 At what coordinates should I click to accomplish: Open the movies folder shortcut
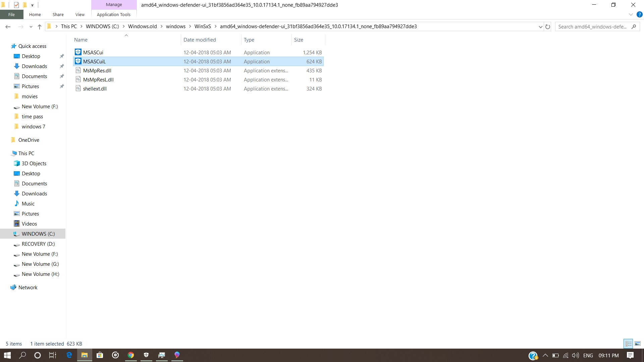pyautogui.click(x=30, y=97)
